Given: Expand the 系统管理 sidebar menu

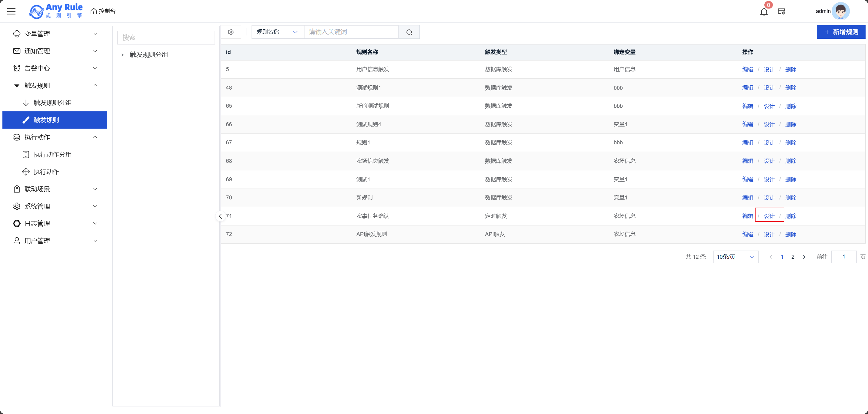Looking at the screenshot, I should pyautogui.click(x=55, y=206).
